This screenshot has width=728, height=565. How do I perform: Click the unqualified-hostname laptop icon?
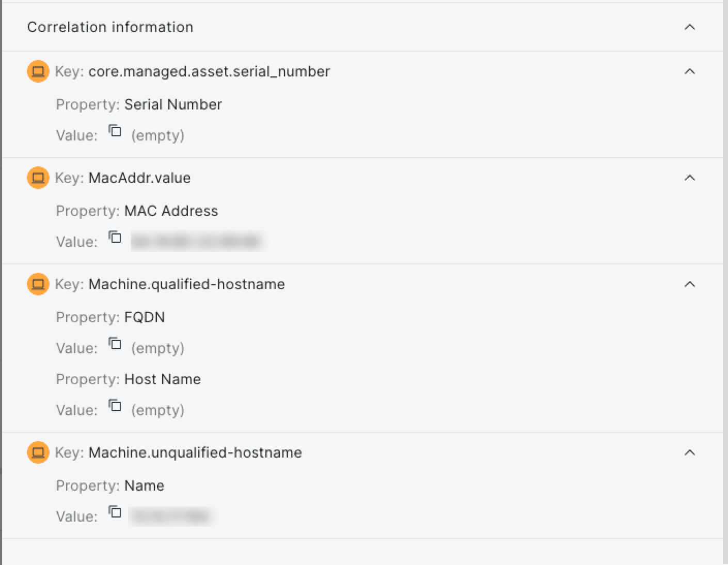pyautogui.click(x=38, y=452)
